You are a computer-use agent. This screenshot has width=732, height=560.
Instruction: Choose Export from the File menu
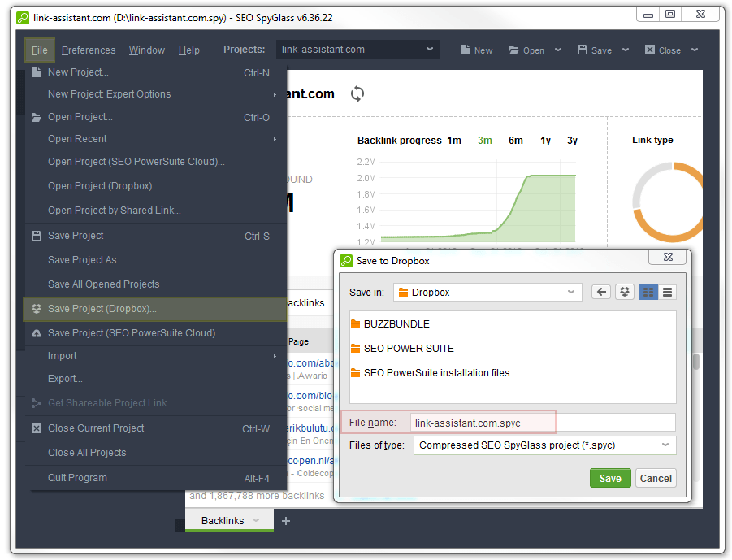155,379
